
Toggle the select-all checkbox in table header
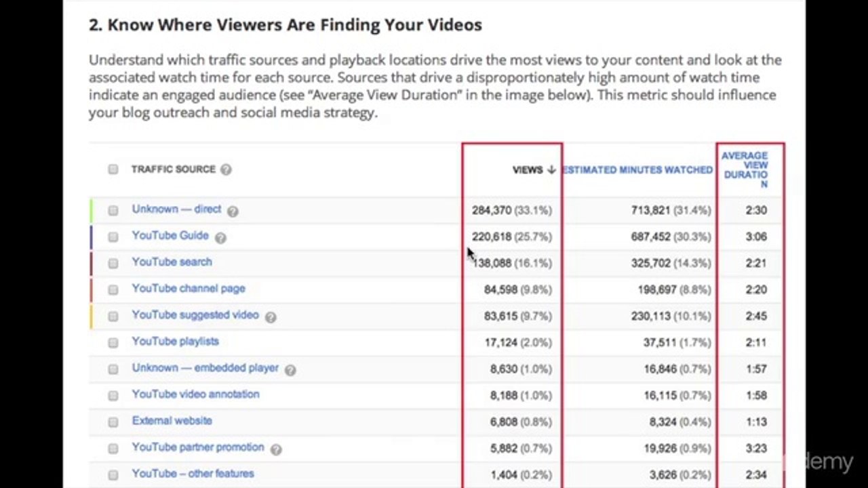tap(113, 169)
